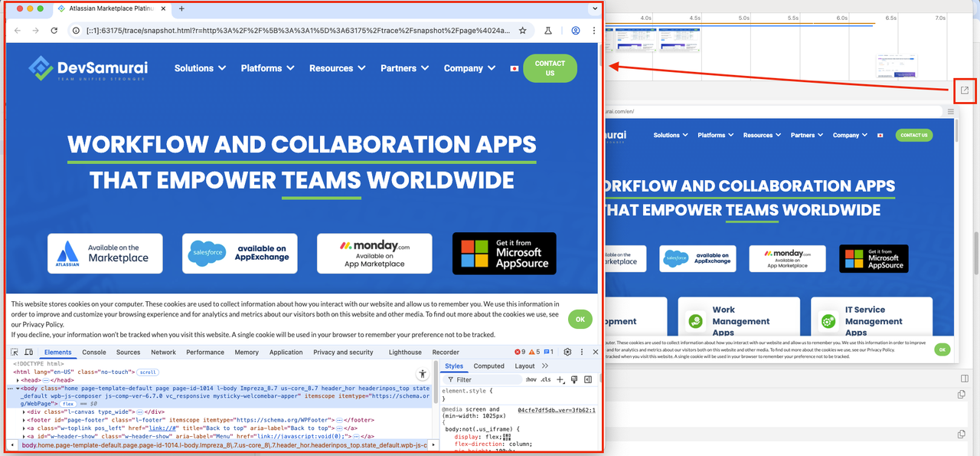Toggle computed styles sidebar icon in Styles
Viewport: 980px width, 456px height.
tap(588, 379)
